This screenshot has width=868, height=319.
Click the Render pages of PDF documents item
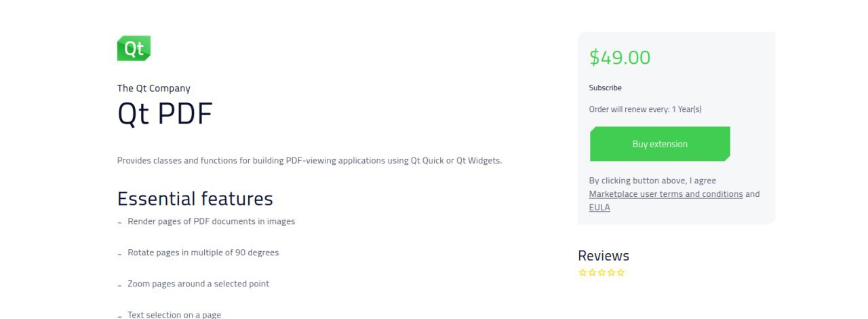[x=211, y=221]
